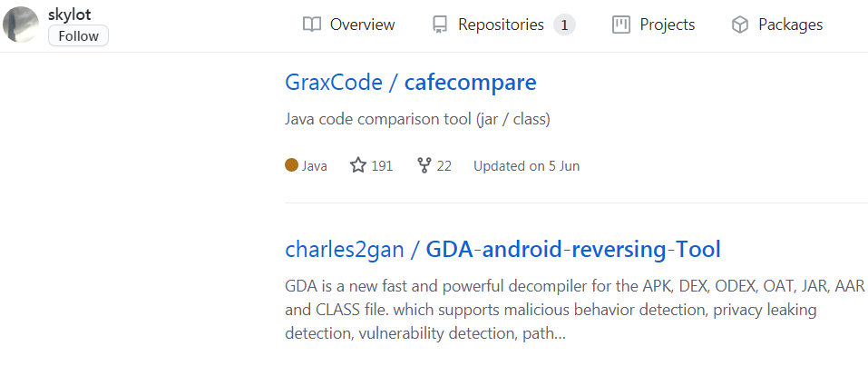Image resolution: width=868 pixels, height=366 pixels.
Task: Open the cafecompare repository link
Action: 470,83
